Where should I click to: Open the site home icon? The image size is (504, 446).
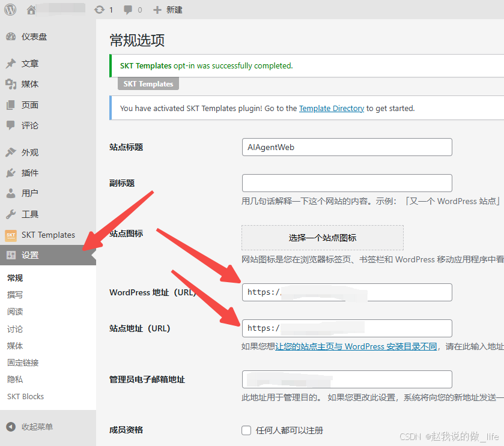(31, 10)
